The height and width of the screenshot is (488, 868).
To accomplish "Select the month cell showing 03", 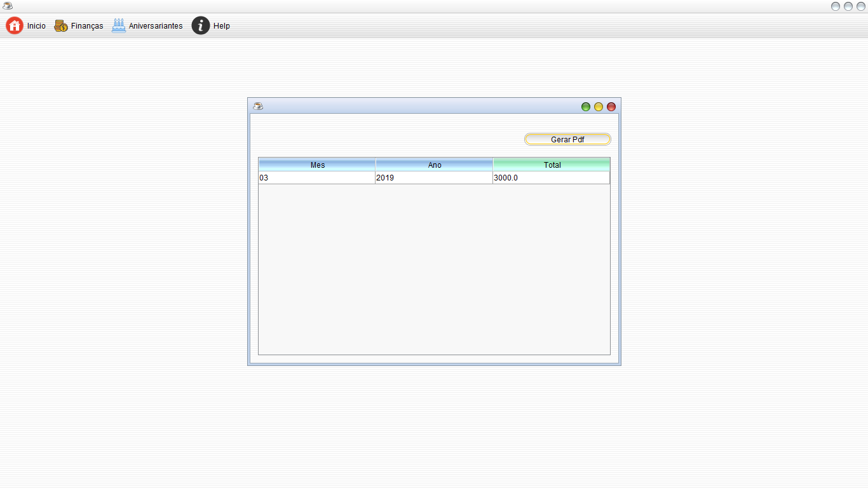I will [x=317, y=178].
